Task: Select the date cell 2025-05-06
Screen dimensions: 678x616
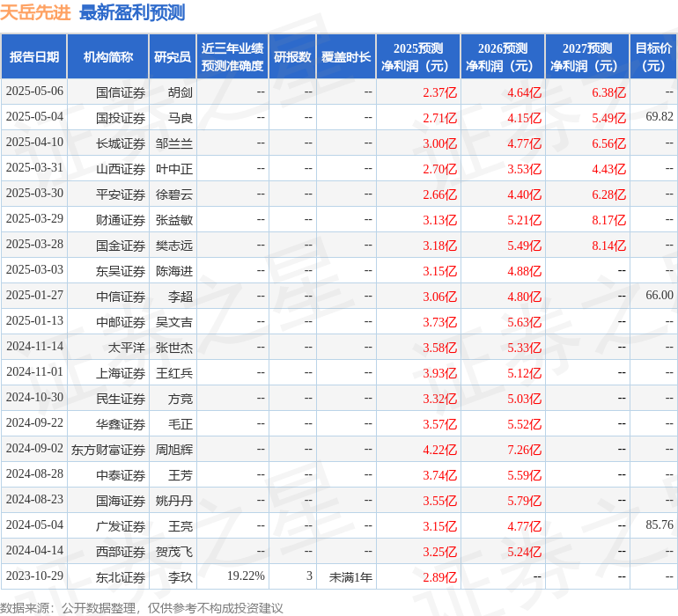Action: pos(34,92)
